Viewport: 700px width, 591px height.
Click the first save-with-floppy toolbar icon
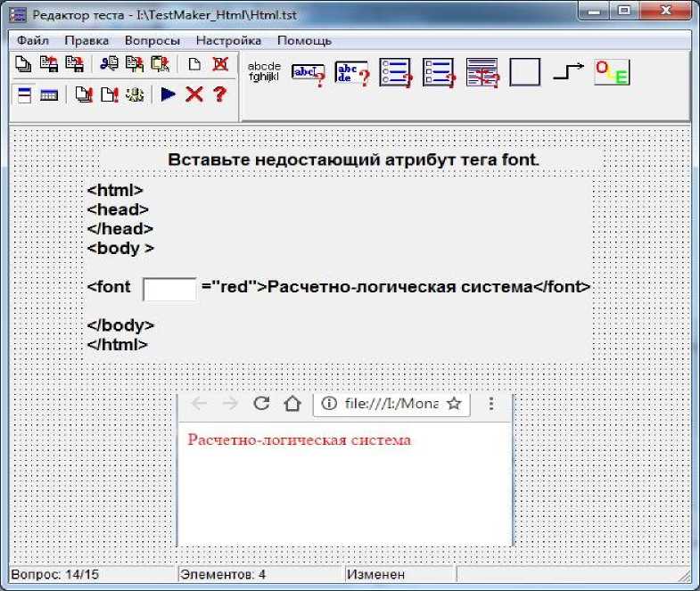pyautogui.click(x=49, y=64)
